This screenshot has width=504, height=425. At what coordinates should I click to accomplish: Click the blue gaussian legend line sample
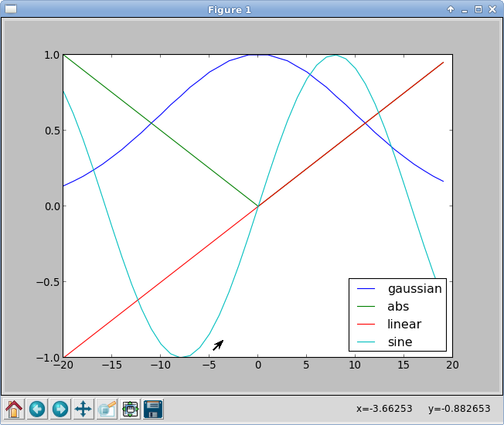(x=366, y=289)
